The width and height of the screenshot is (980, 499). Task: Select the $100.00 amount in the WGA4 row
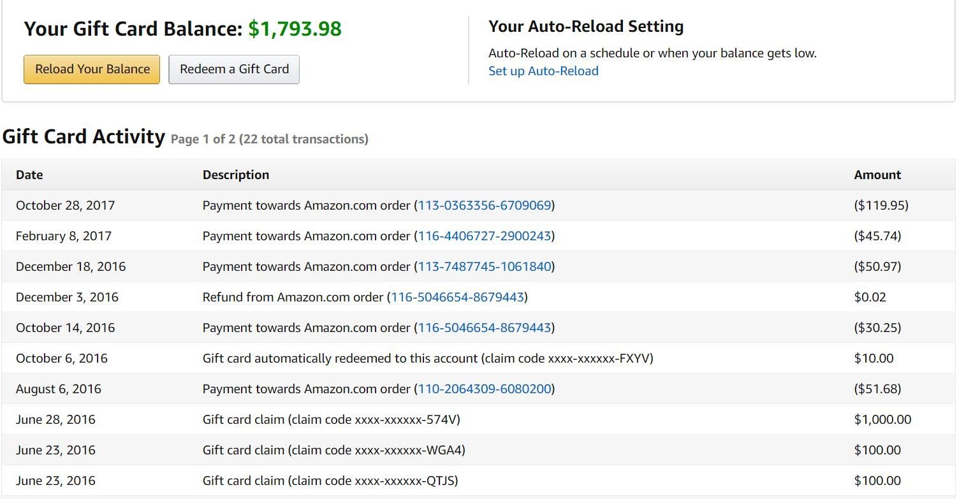pos(877,450)
